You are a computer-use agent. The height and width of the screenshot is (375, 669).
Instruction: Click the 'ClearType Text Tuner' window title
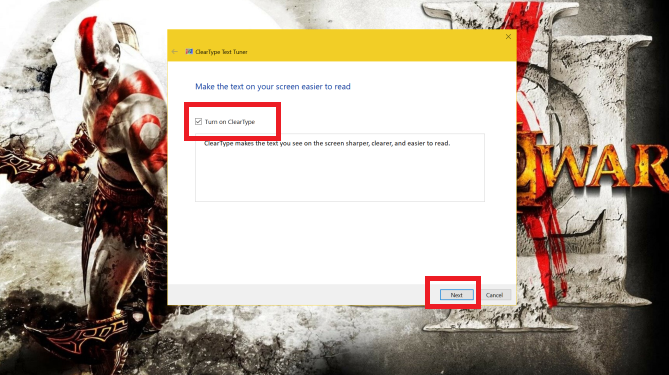tap(221, 52)
